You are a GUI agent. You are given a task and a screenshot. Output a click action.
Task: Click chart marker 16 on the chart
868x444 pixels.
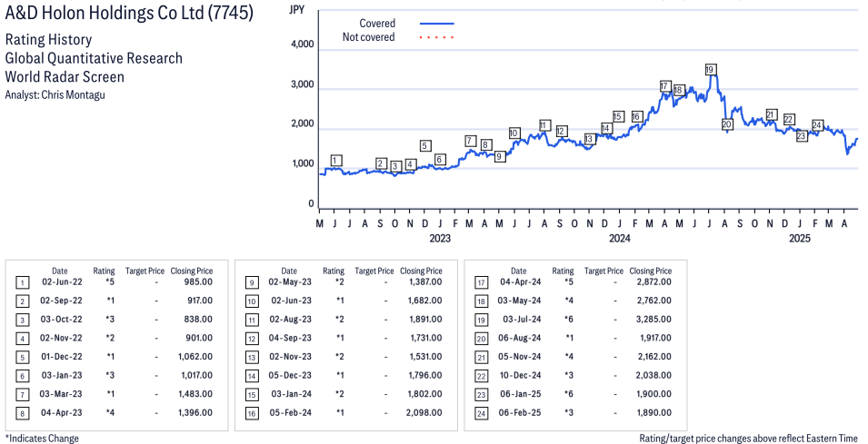636,116
